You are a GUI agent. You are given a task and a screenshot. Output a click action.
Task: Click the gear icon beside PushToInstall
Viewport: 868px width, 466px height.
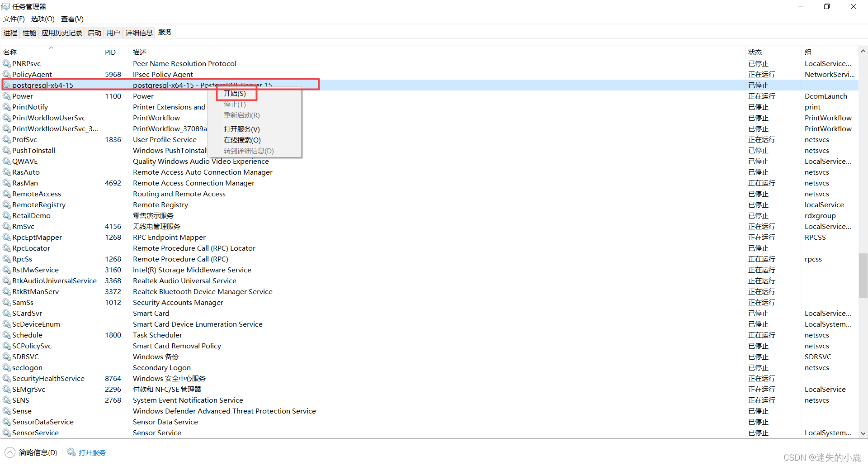(7, 150)
